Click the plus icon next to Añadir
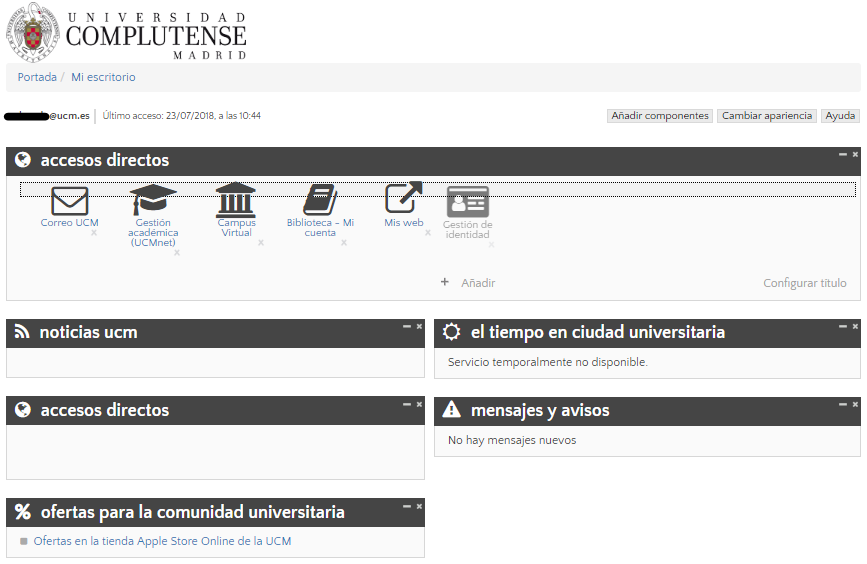 [445, 282]
